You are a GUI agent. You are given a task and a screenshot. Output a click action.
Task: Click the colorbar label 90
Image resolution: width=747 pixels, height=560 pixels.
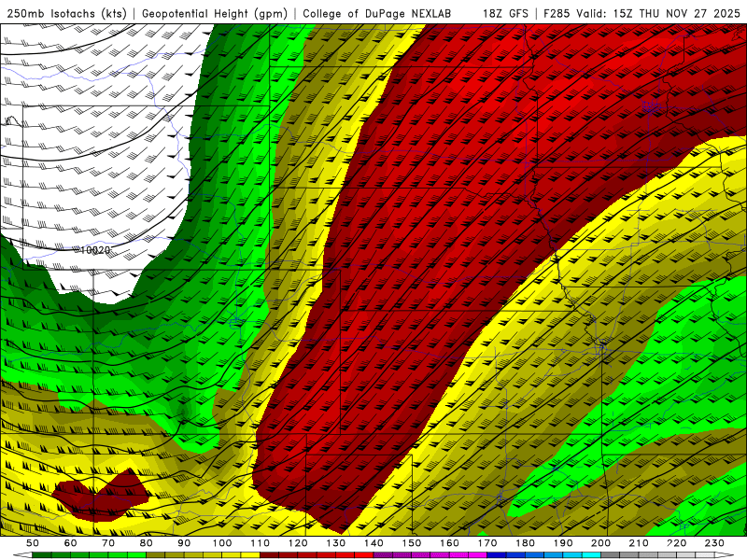click(184, 543)
